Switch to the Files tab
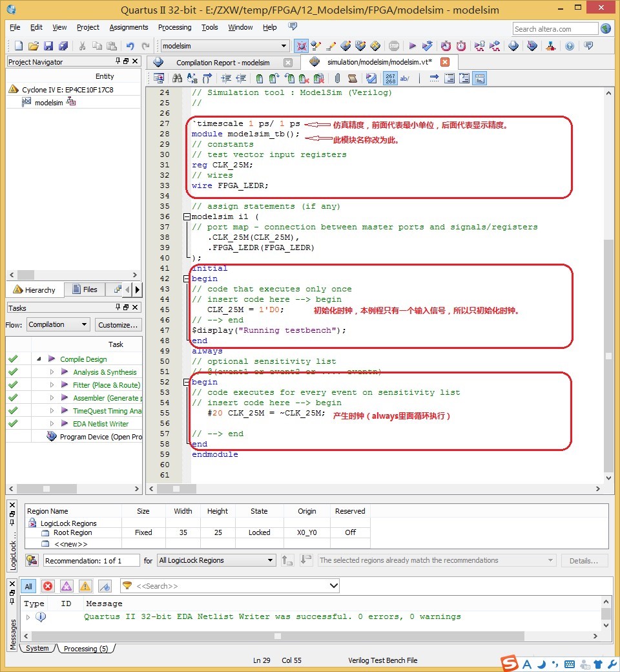Image resolution: width=620 pixels, height=672 pixels. [x=85, y=289]
